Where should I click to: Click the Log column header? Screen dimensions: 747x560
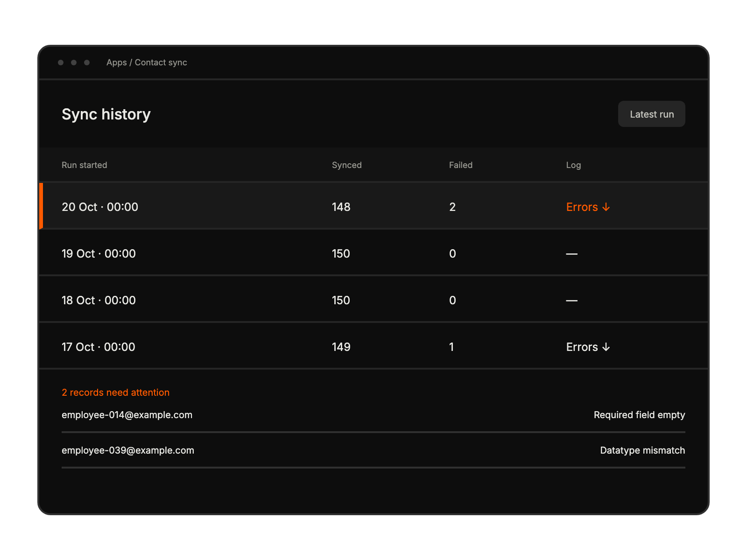pyautogui.click(x=573, y=165)
